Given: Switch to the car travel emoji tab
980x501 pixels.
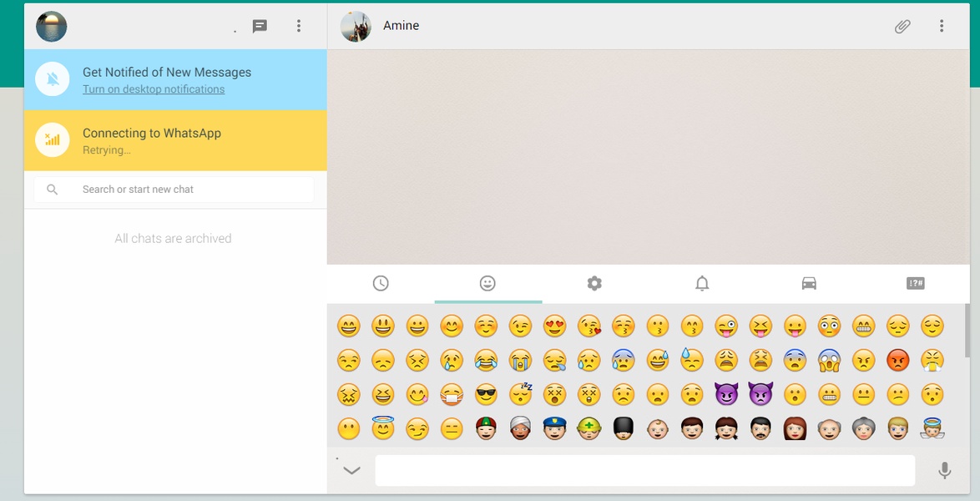Looking at the screenshot, I should coord(809,283).
